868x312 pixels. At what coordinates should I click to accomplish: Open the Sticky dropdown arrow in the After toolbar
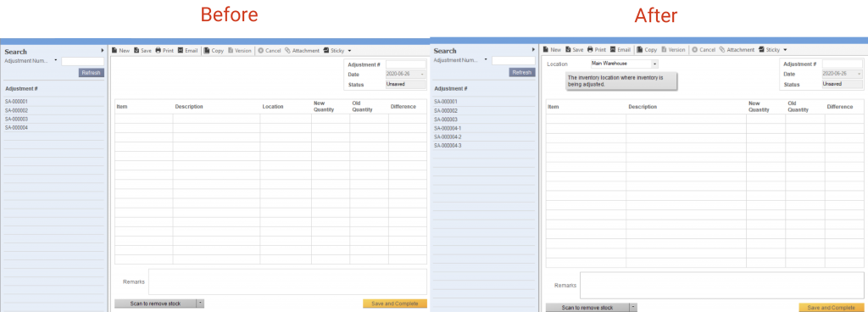coord(786,50)
